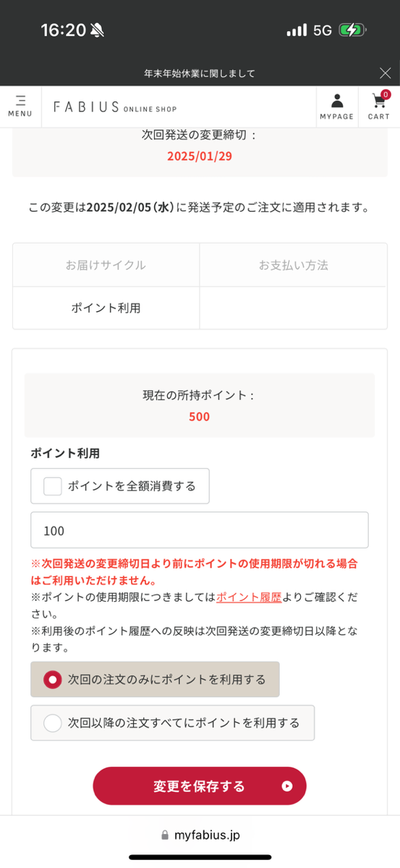
Task: Tap the myfabius.jp address bar
Action: [200, 835]
